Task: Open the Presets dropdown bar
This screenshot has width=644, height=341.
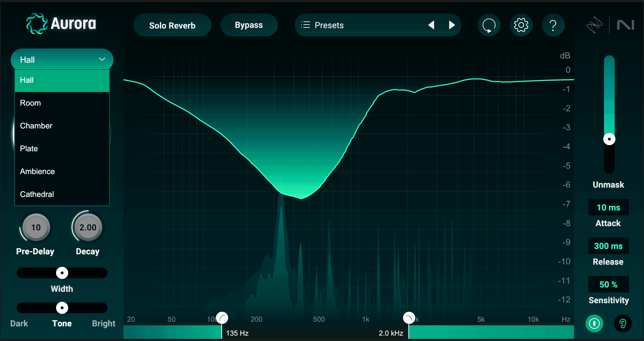Action: point(378,25)
